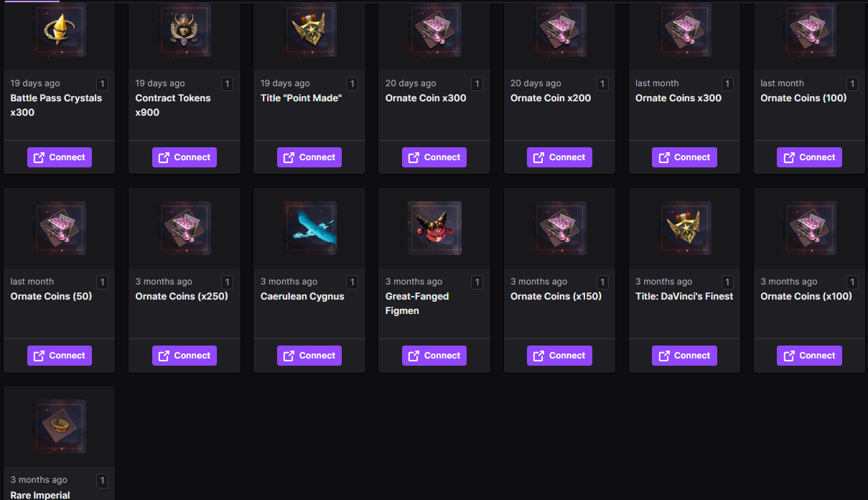
Task: Open the Ornate Coins (50) reward thumbnail
Action: [x=60, y=228]
